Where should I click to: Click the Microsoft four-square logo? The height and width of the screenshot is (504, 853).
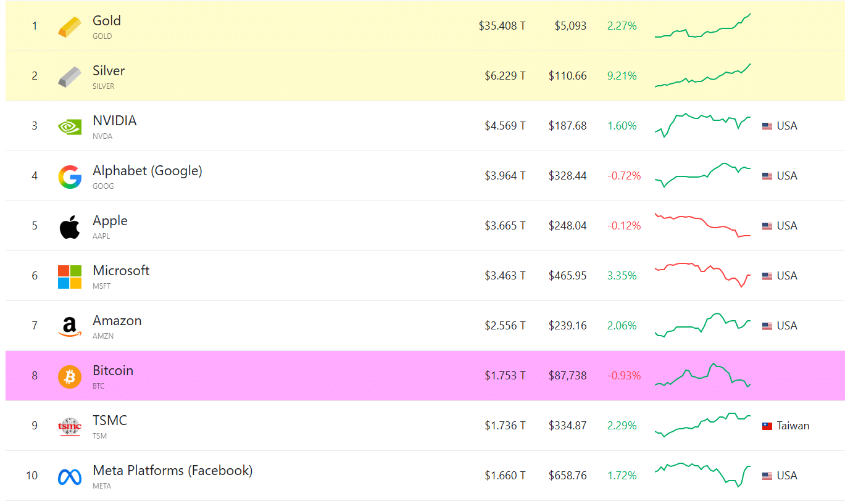[x=70, y=276]
